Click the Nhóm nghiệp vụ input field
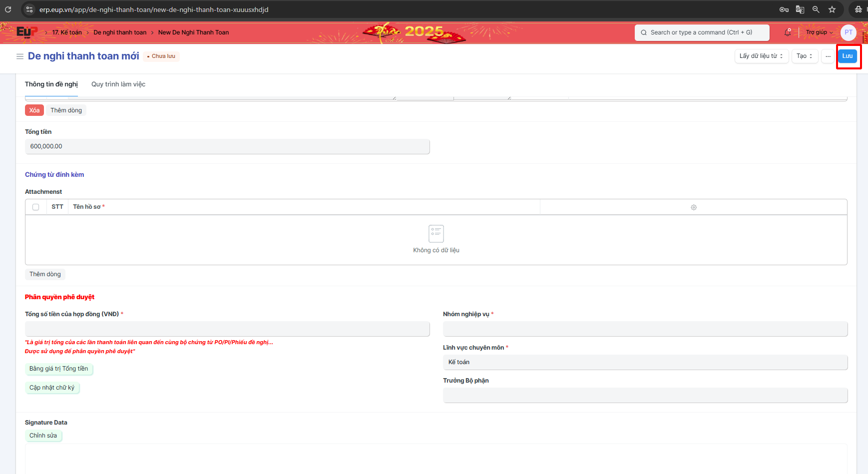The image size is (868, 474). point(645,329)
